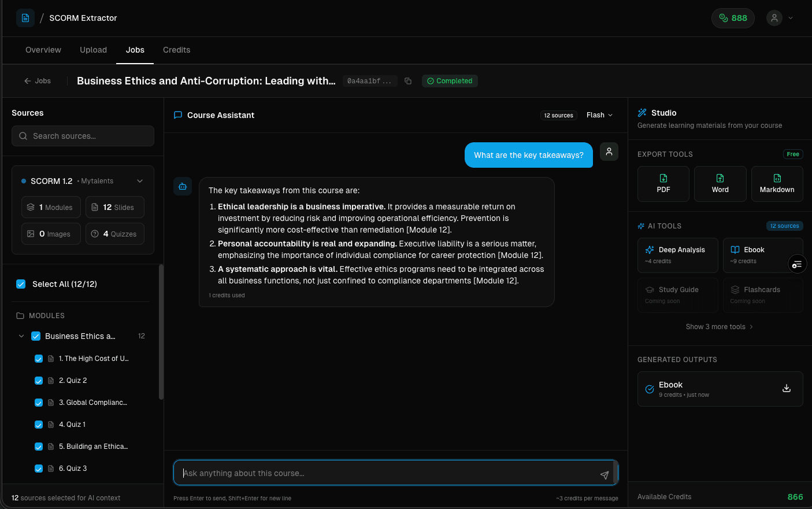The width and height of the screenshot is (812, 509).
Task: Click the Available Credits 866 value
Action: point(795,497)
